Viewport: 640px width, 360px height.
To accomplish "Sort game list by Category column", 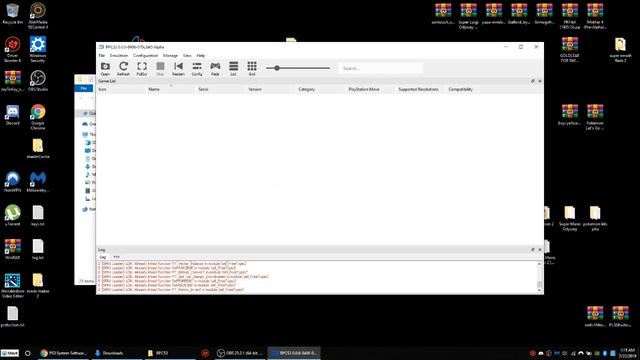I will tap(307, 89).
